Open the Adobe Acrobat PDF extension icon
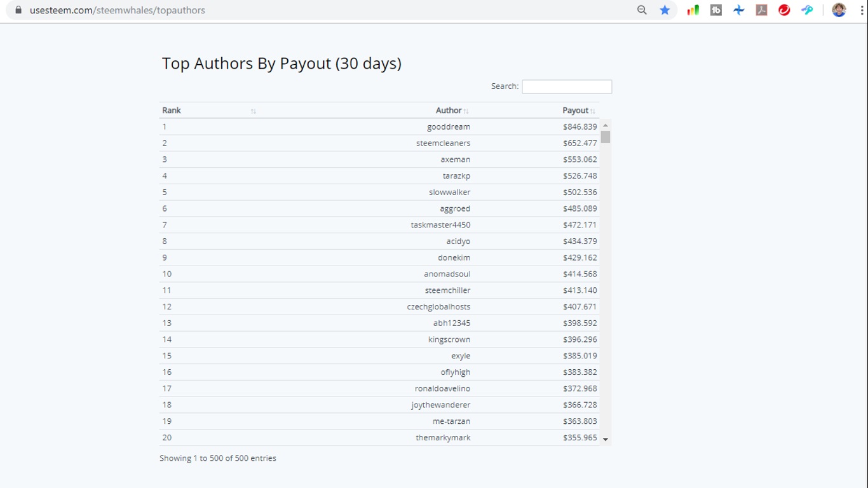The image size is (868, 488). (x=761, y=10)
